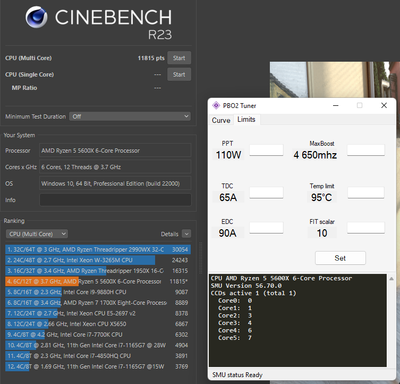Screen dimensions: 400x384
Task: Start the CPU Multi Core benchmark
Action: click(179, 58)
